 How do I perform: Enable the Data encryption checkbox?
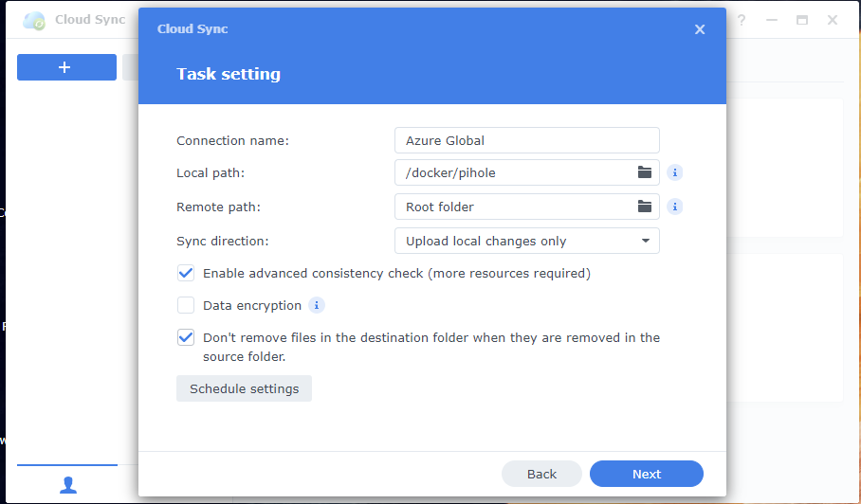[x=186, y=305]
